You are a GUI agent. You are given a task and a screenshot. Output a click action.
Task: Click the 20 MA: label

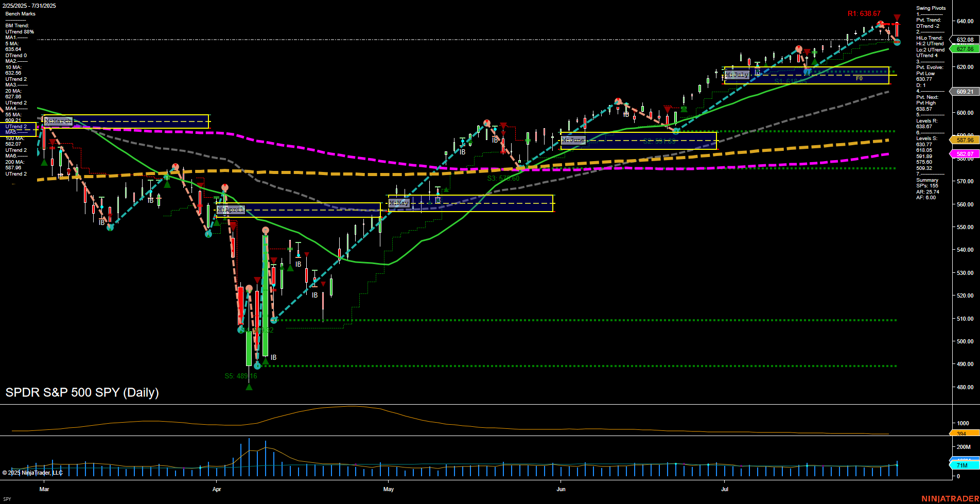point(13,91)
